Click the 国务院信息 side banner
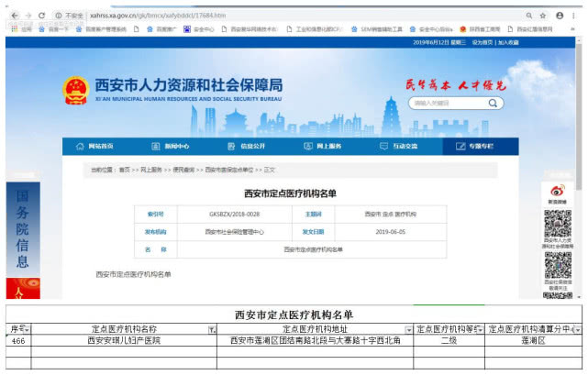The width and height of the screenshot is (588, 375). [x=23, y=229]
